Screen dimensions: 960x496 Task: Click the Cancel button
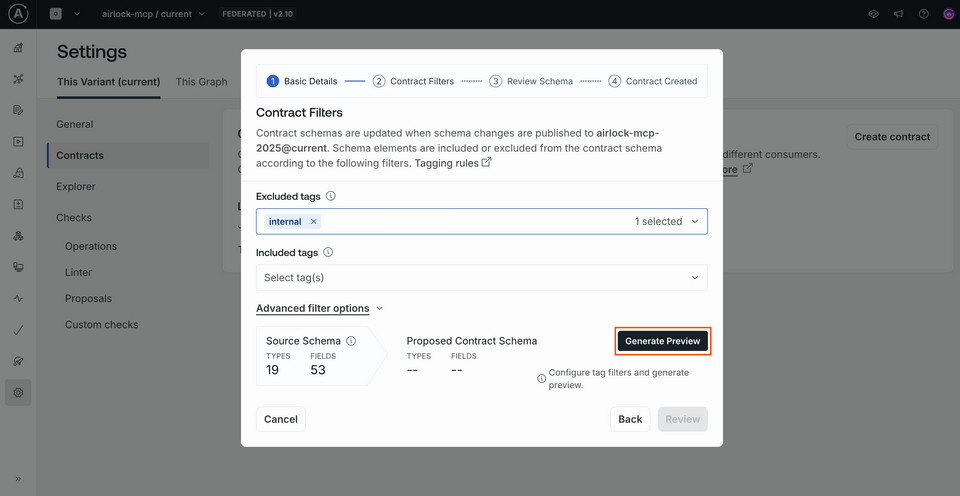tap(281, 419)
